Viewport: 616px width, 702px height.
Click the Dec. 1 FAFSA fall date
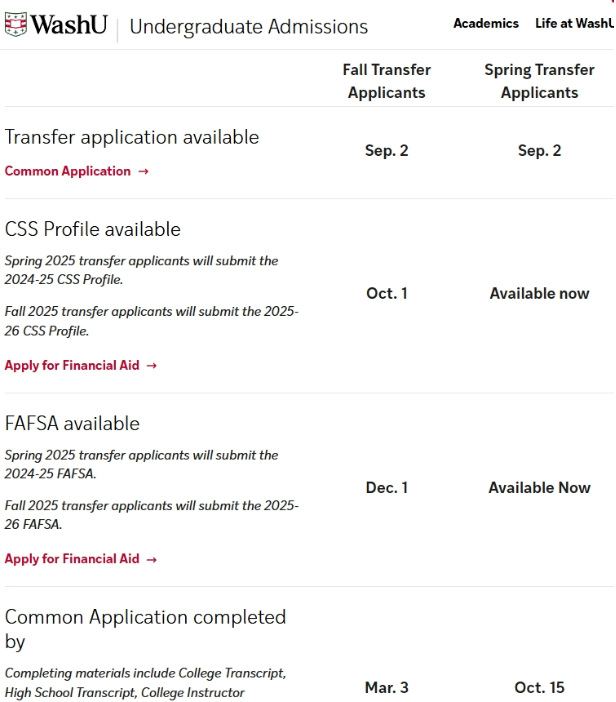pyautogui.click(x=387, y=488)
